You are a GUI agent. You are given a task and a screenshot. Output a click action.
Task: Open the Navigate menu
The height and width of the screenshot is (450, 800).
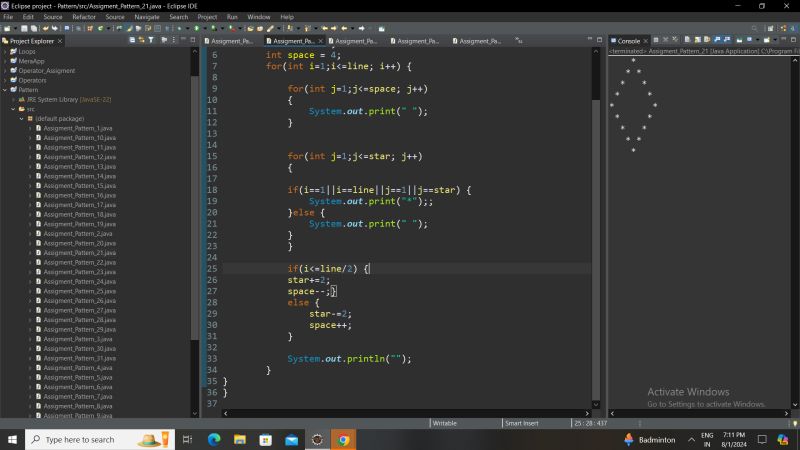(x=147, y=17)
